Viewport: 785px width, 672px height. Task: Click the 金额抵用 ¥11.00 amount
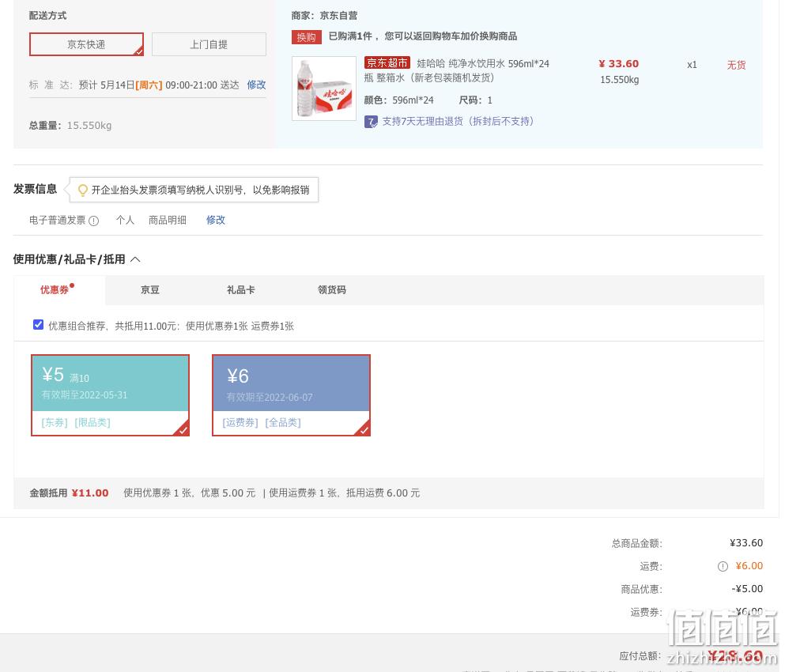(90, 493)
